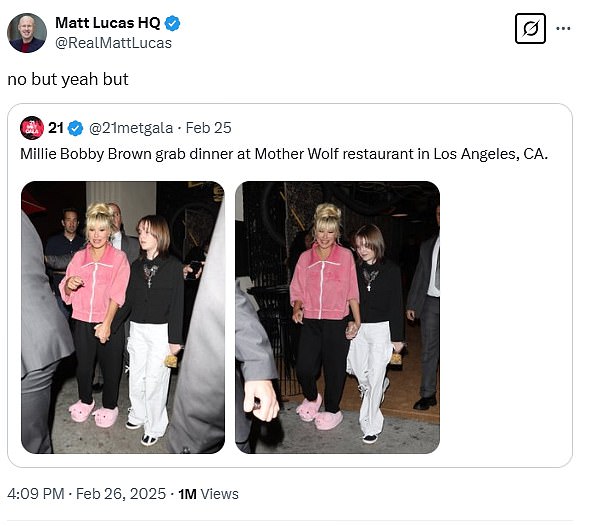Click the 21 account red avatar
The width and height of the screenshot is (589, 526).
[32, 128]
